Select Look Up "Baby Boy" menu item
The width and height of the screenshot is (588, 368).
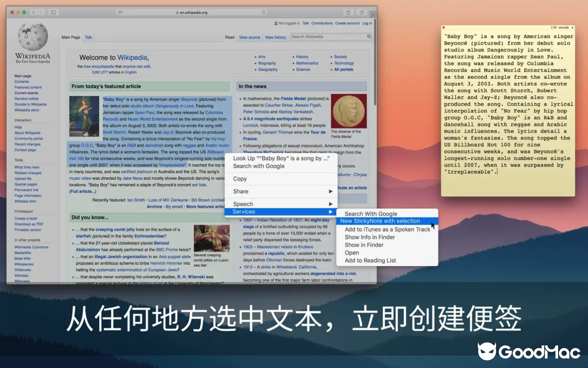pos(281,158)
